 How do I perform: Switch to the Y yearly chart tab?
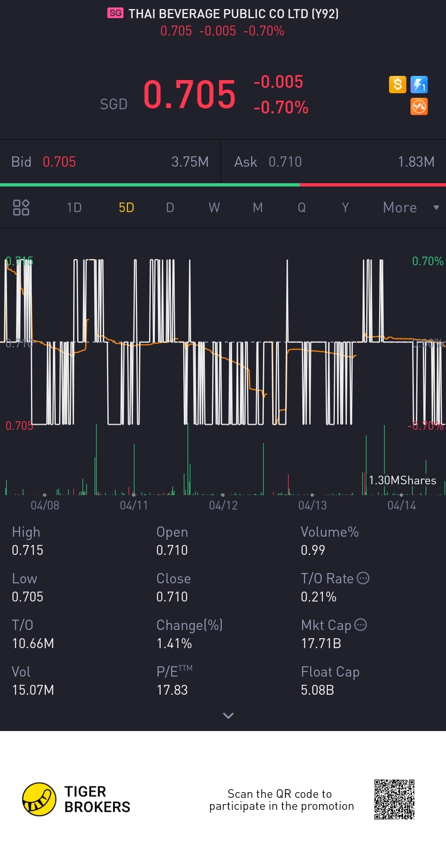[345, 208]
